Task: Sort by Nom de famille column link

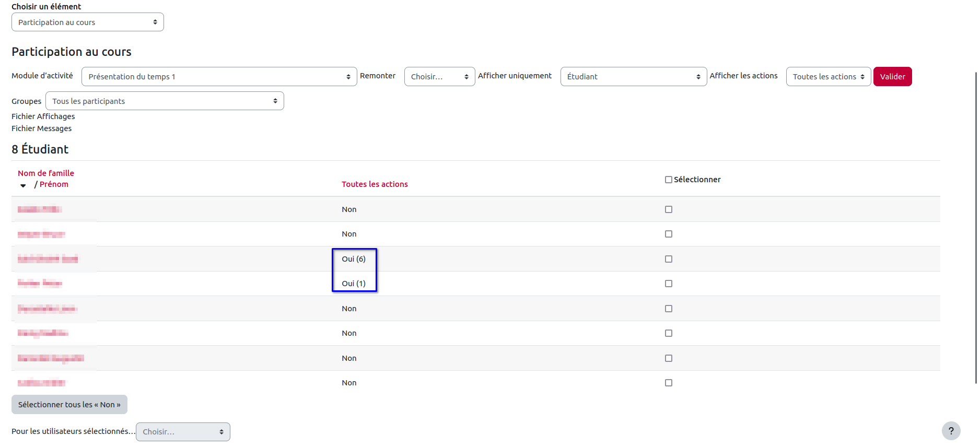Action: point(46,173)
